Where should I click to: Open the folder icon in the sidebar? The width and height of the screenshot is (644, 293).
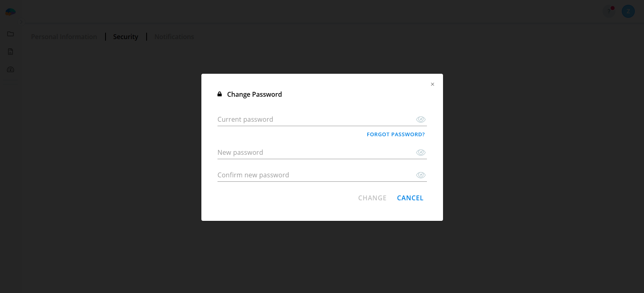click(10, 34)
